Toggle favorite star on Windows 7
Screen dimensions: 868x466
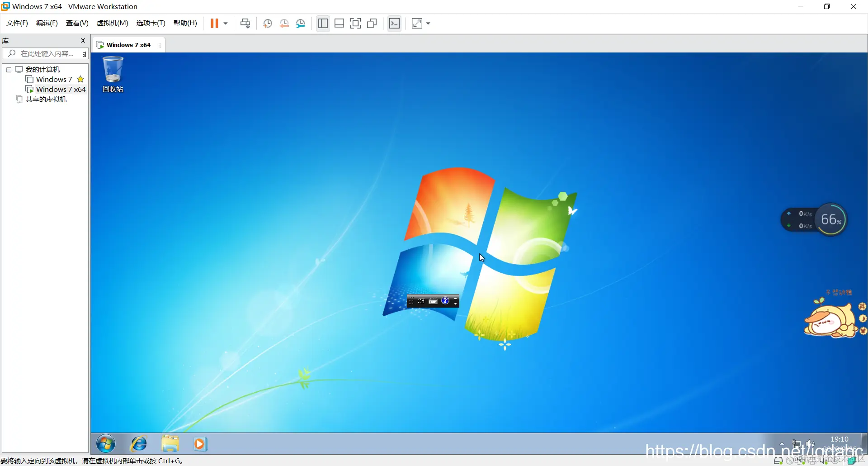tap(80, 79)
